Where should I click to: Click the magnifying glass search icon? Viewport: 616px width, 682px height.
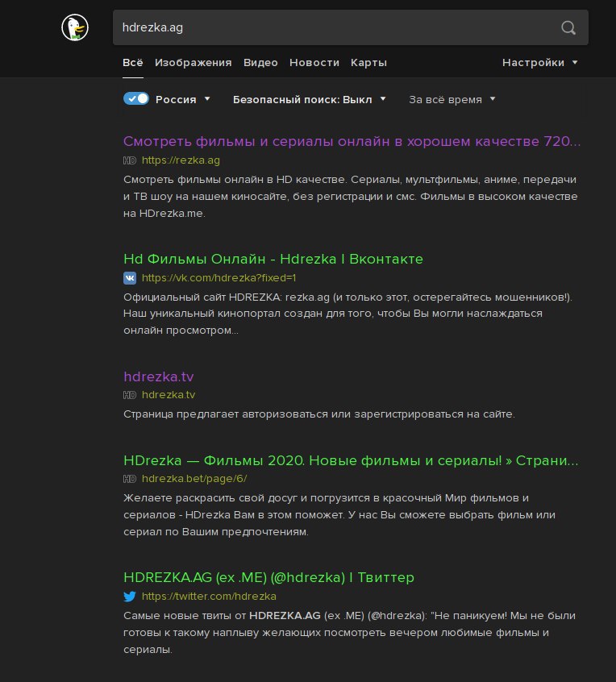tap(568, 27)
